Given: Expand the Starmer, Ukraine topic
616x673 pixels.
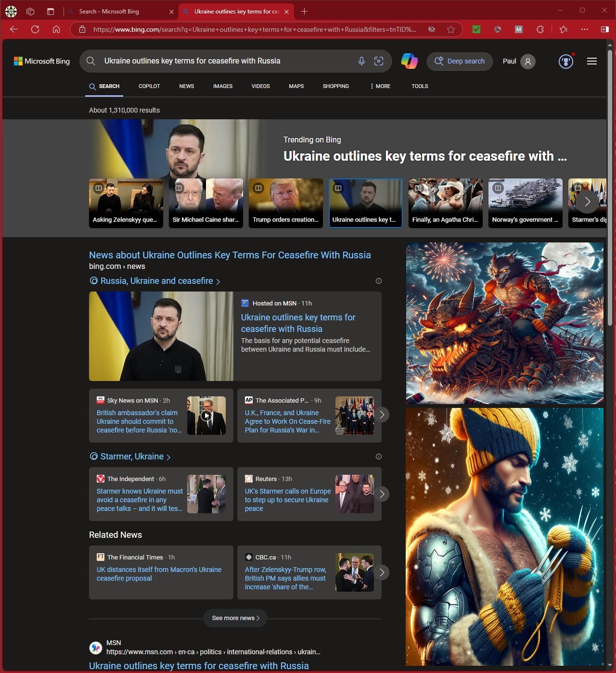Looking at the screenshot, I should [x=130, y=457].
